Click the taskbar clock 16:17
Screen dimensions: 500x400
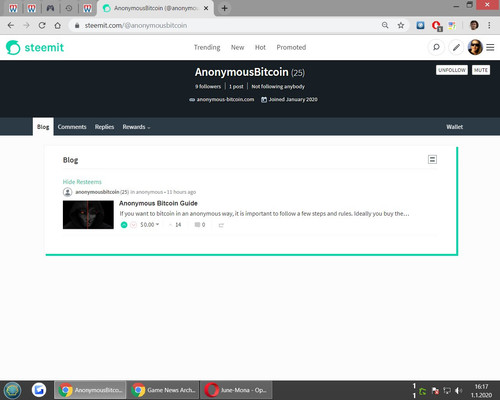pos(481,387)
